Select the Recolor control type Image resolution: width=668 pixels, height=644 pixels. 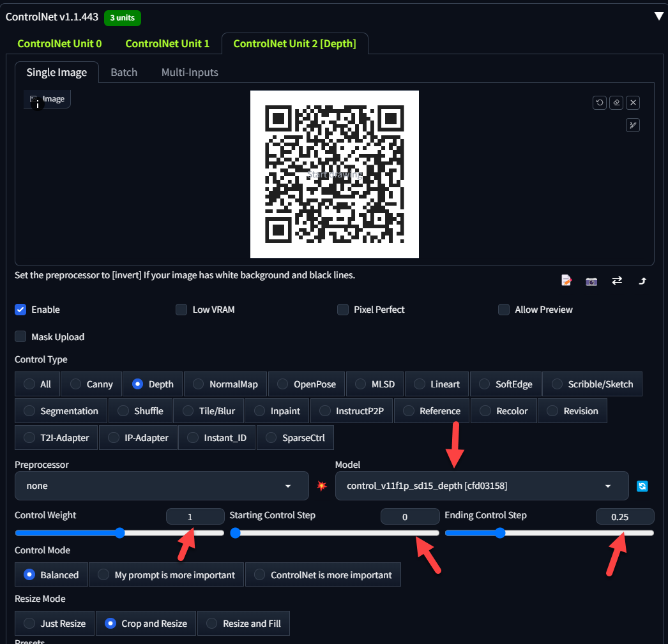click(x=504, y=411)
